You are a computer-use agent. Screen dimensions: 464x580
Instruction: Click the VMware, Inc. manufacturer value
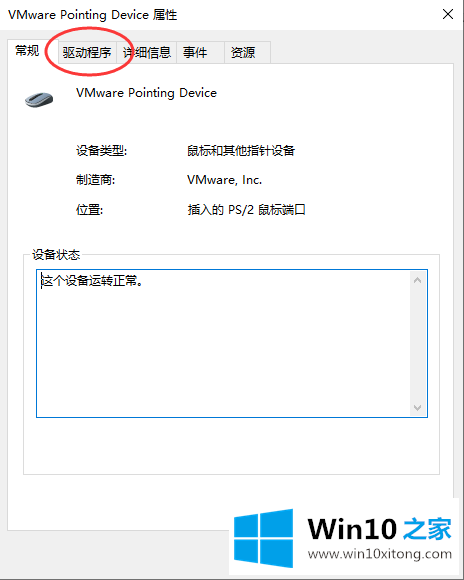pos(224,180)
